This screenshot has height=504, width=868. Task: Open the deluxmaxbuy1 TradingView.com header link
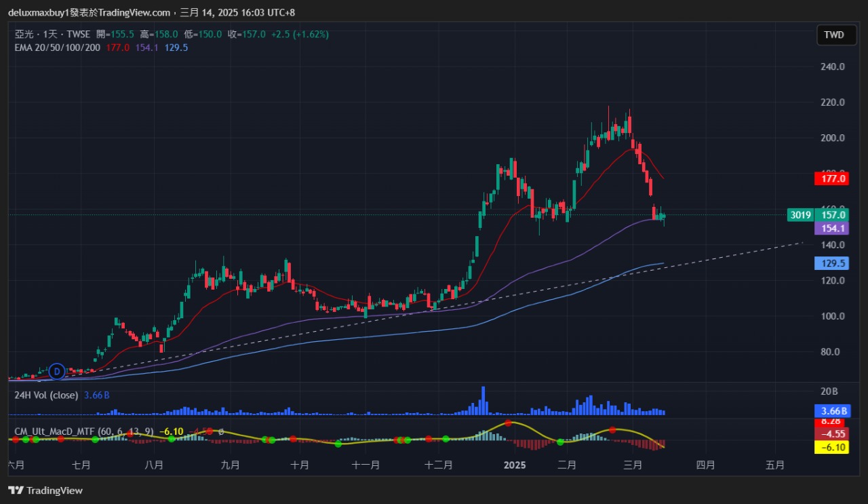coord(88,12)
